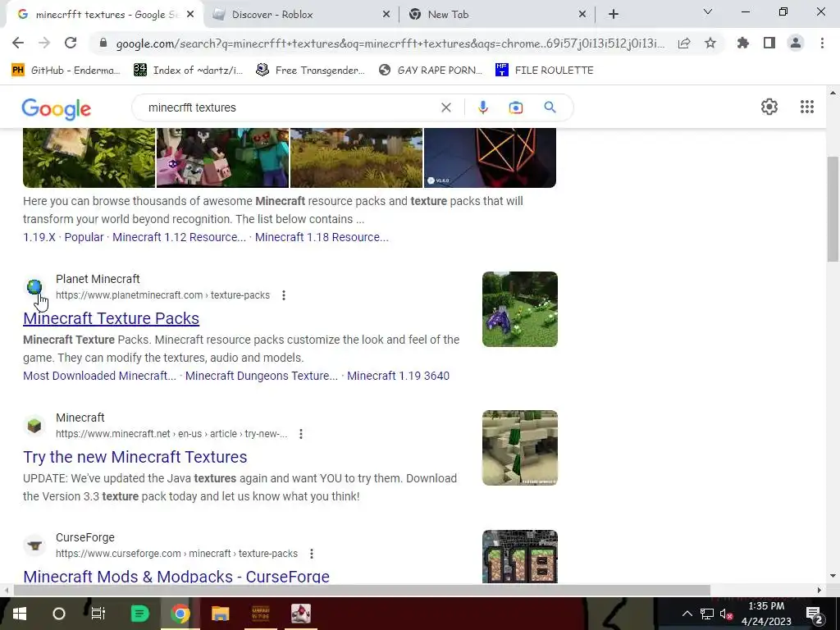Click the address bar URL
This screenshot has width=840, height=630.
pos(390,43)
